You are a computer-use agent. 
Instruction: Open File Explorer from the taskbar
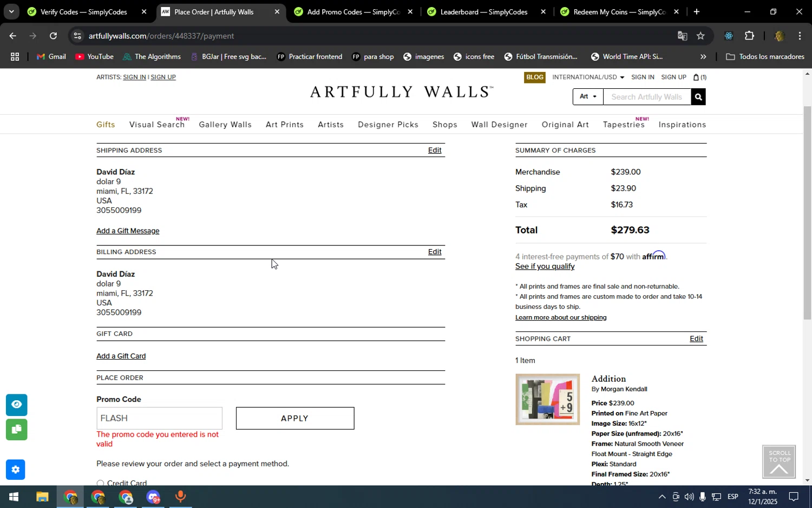coord(42,497)
